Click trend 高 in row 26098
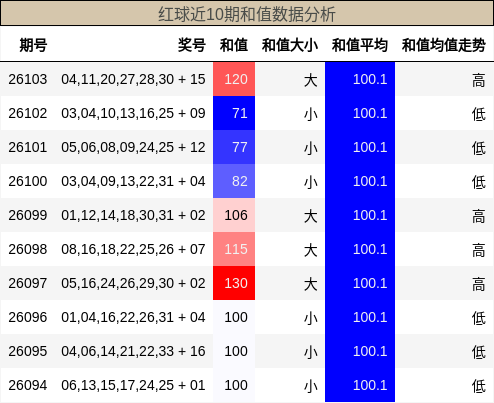494x403 pixels. pos(479,250)
